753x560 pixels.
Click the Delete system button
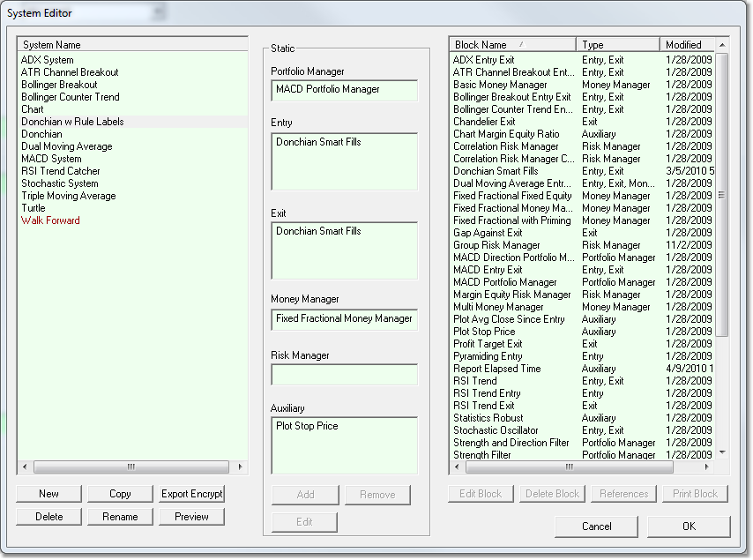pos(49,517)
